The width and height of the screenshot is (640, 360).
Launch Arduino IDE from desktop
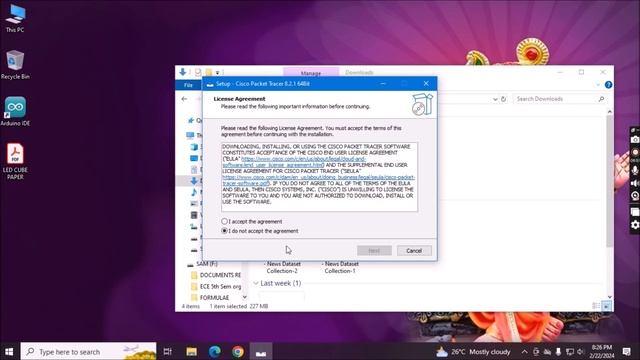(x=15, y=111)
